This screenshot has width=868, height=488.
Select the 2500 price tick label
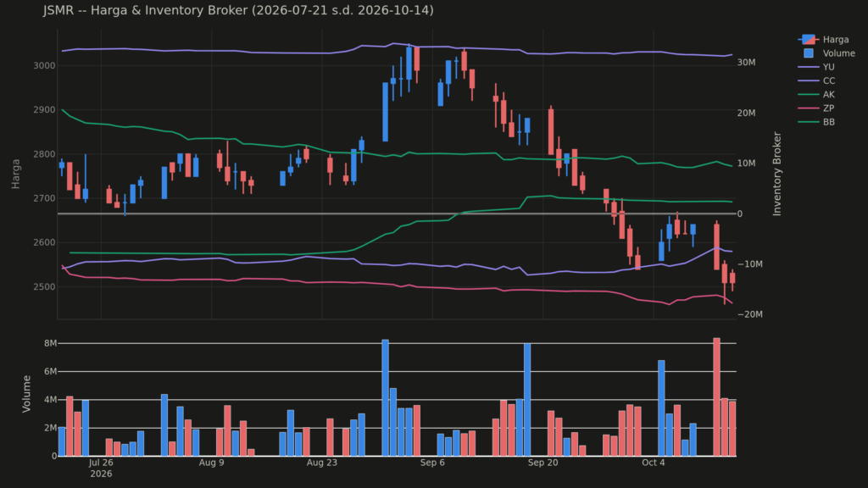44,286
